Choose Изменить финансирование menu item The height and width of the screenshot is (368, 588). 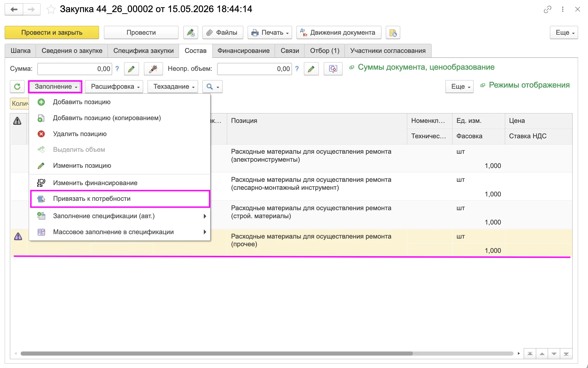(x=120, y=183)
